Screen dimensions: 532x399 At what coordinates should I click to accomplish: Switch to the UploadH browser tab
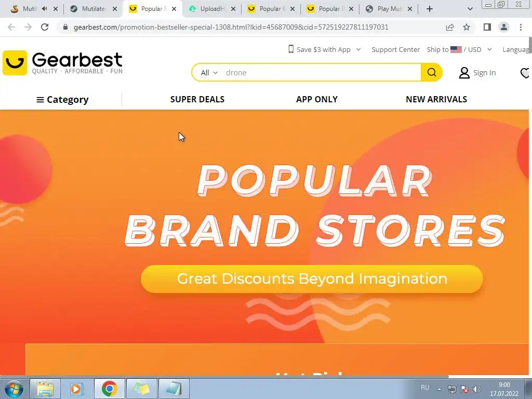click(212, 9)
